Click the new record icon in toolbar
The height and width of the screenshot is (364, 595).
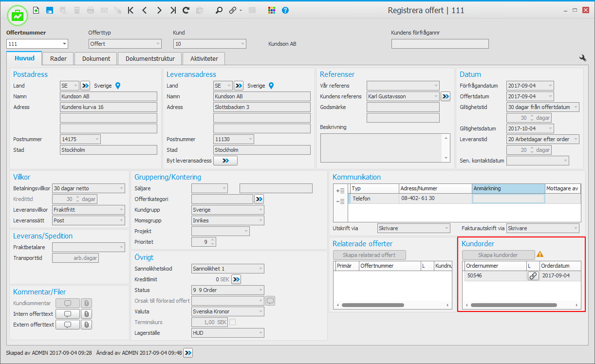click(36, 10)
